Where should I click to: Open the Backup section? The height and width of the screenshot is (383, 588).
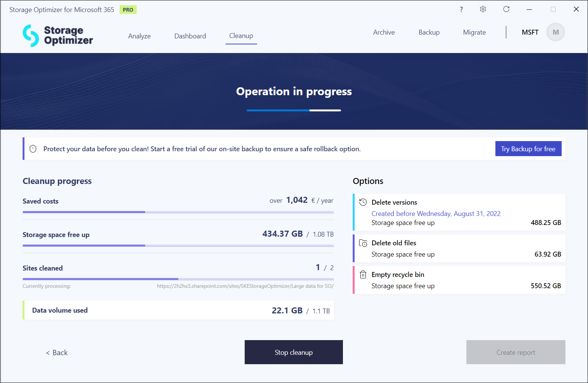429,32
